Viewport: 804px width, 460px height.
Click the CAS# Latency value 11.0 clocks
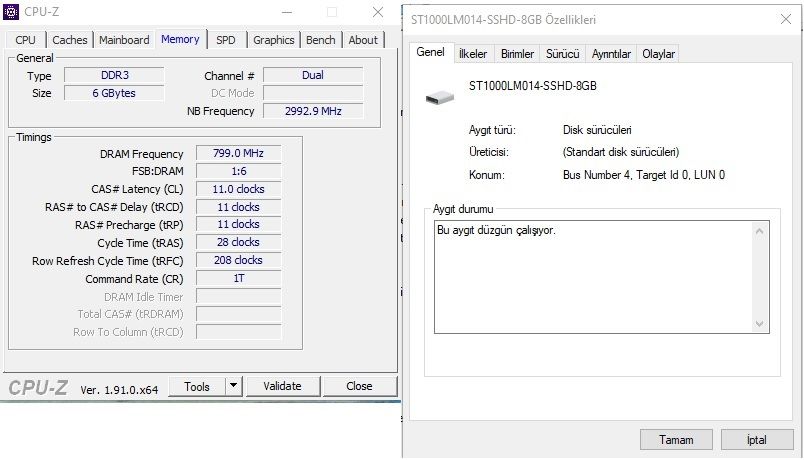click(x=238, y=189)
